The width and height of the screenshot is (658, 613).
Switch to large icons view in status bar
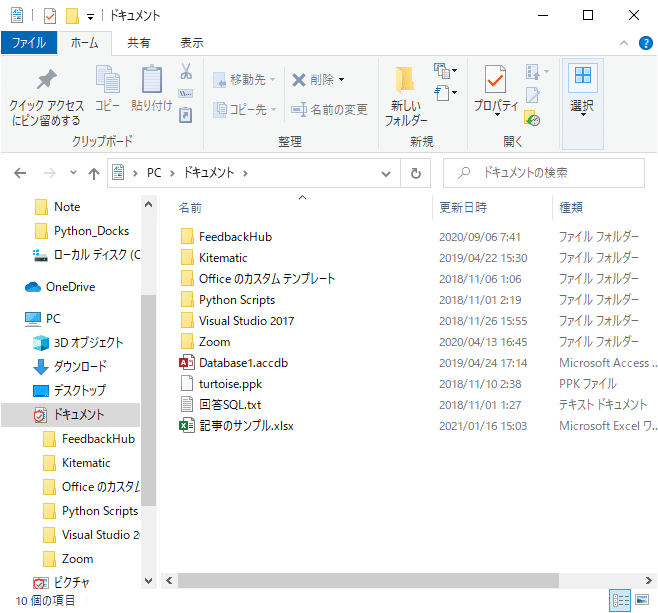[x=642, y=600]
